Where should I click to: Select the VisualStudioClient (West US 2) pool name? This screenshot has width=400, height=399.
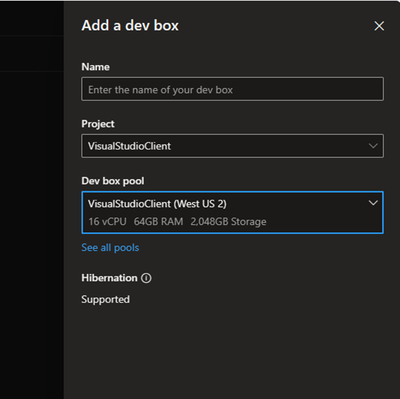pyautogui.click(x=157, y=204)
